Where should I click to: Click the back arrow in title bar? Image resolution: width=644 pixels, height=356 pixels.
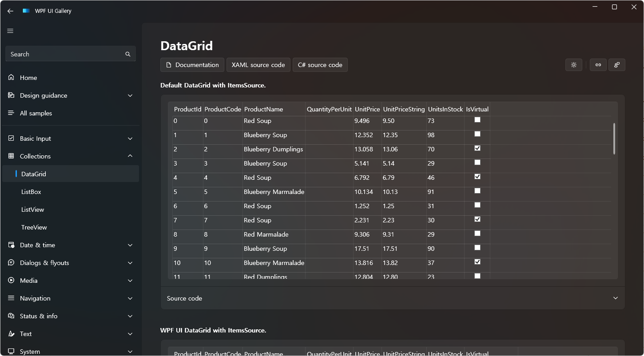click(x=10, y=11)
